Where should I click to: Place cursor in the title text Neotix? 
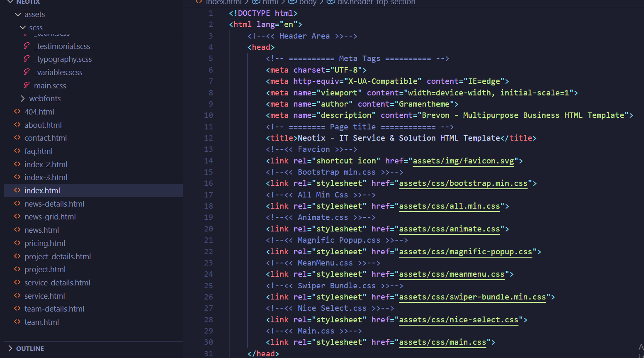point(311,138)
